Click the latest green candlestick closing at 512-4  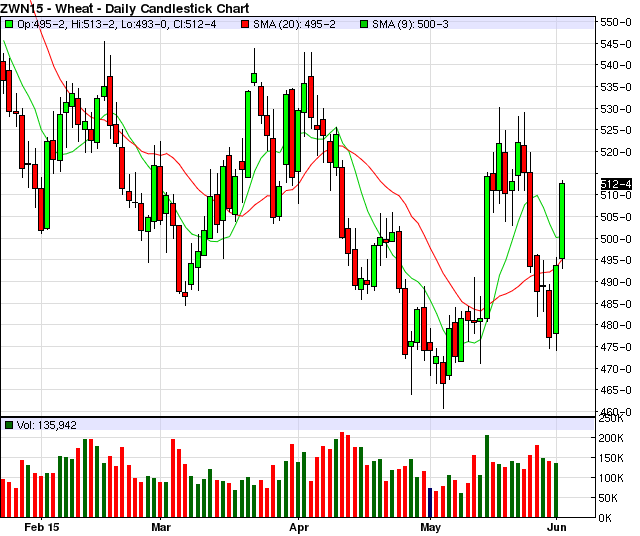tap(562, 221)
